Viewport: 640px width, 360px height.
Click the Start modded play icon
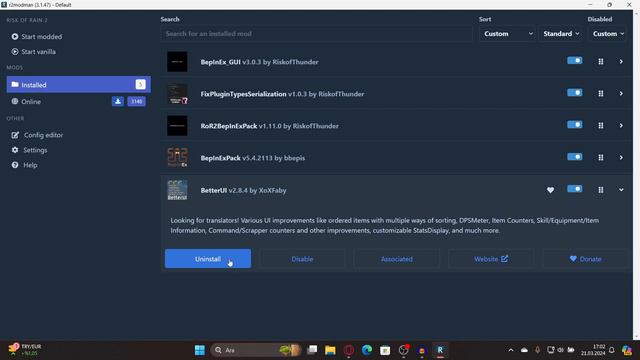[x=15, y=36]
